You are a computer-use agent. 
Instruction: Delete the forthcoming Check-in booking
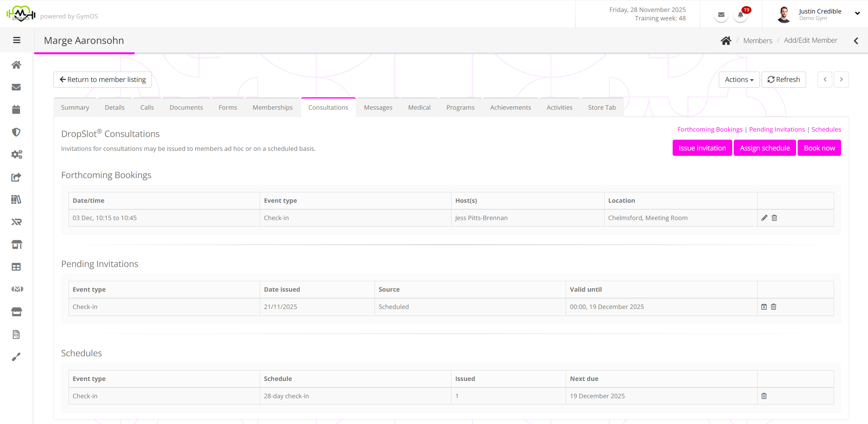pyautogui.click(x=774, y=218)
